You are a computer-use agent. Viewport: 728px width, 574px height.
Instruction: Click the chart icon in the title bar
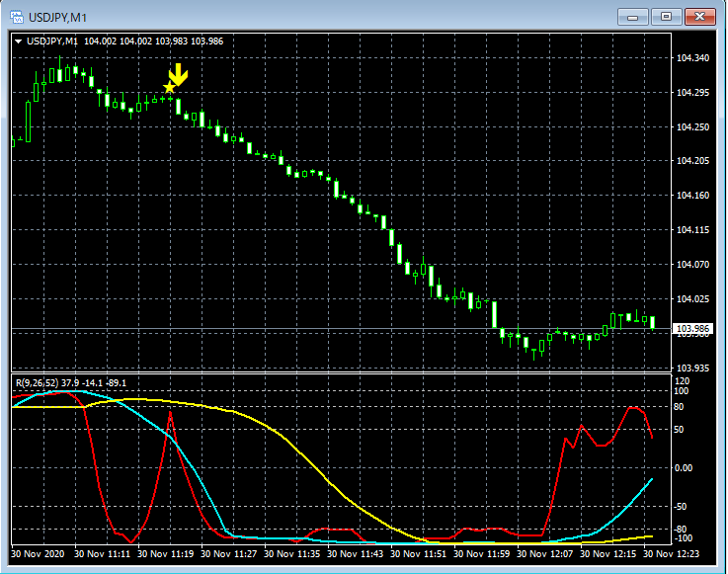click(x=17, y=17)
